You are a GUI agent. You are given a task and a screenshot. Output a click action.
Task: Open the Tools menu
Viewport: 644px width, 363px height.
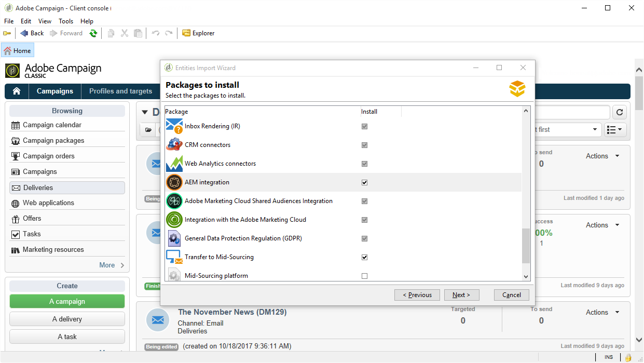pos(66,21)
